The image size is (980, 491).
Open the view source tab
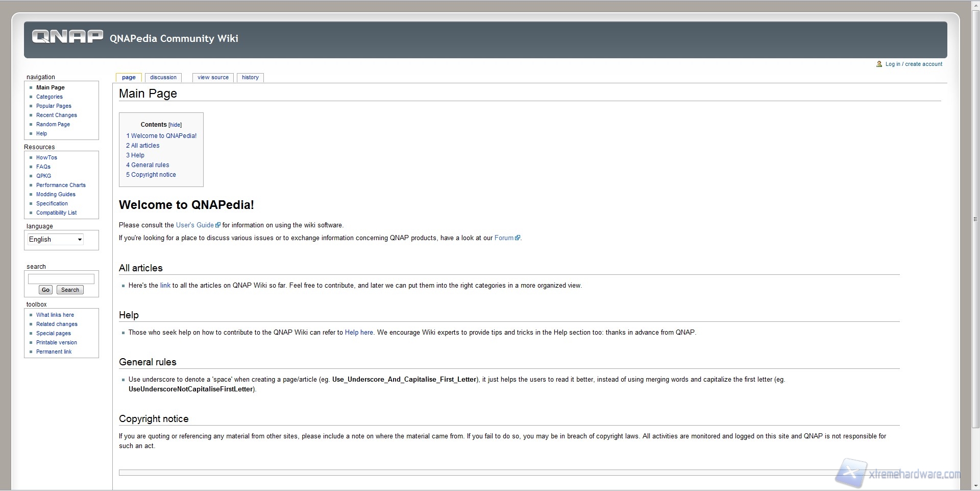click(213, 78)
